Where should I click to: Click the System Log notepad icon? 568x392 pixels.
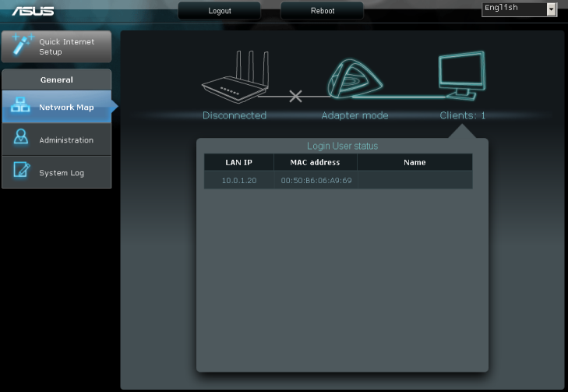pos(21,170)
